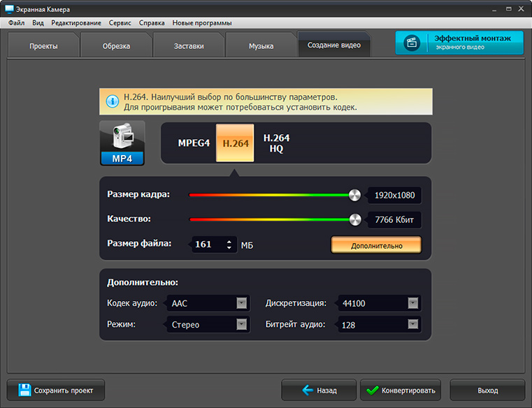Increase file size with stepper up arrow
Image resolution: width=532 pixels, height=408 pixels.
pyautogui.click(x=229, y=242)
